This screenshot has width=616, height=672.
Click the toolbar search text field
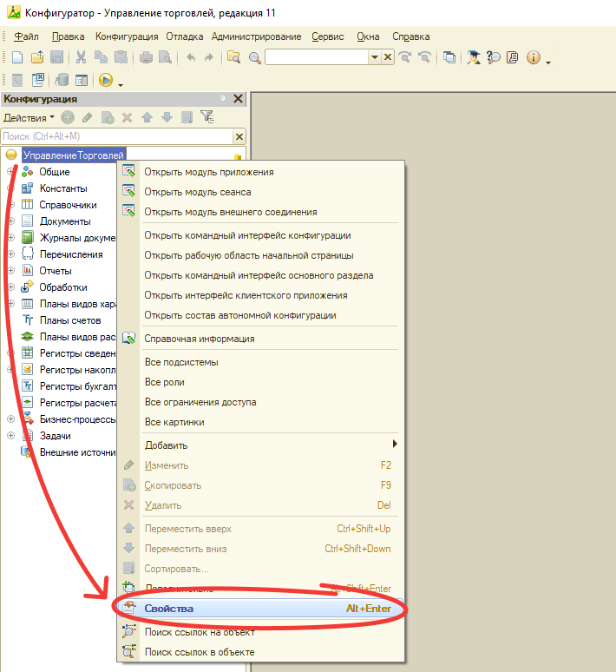[317, 57]
